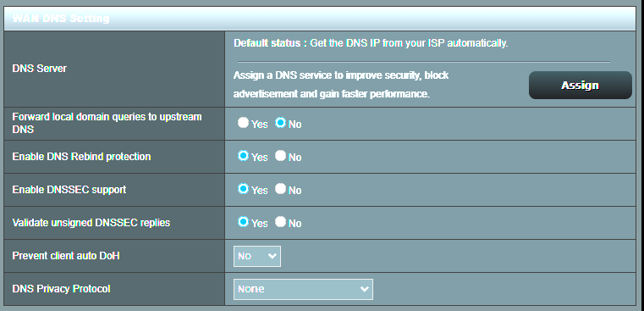This screenshot has width=644, height=311.
Task: Click the DNS Server row label
Action: pos(40,69)
